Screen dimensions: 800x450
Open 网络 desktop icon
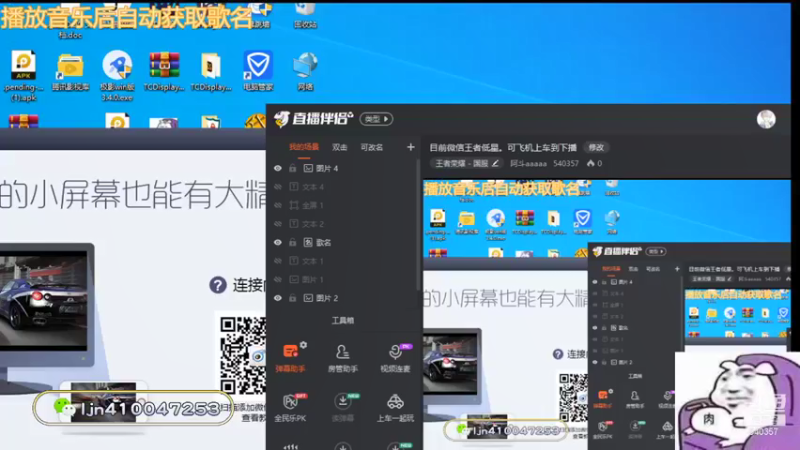coord(305,71)
